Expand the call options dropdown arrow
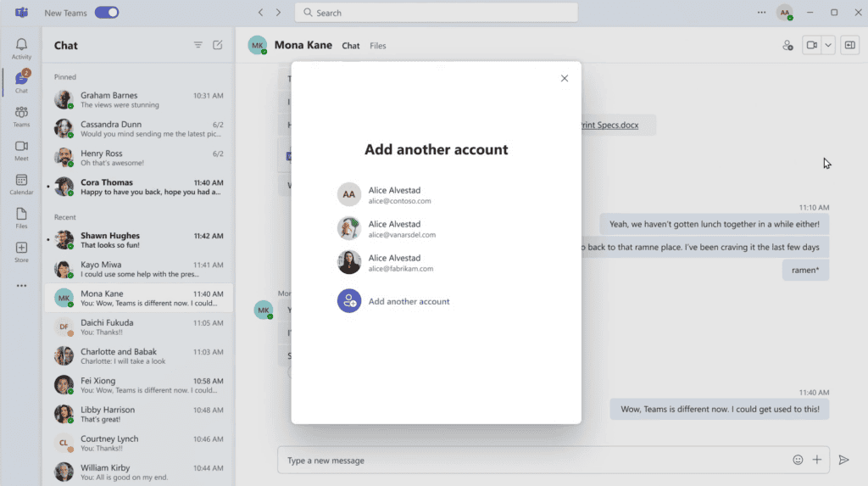The width and height of the screenshot is (868, 486). pos(828,46)
